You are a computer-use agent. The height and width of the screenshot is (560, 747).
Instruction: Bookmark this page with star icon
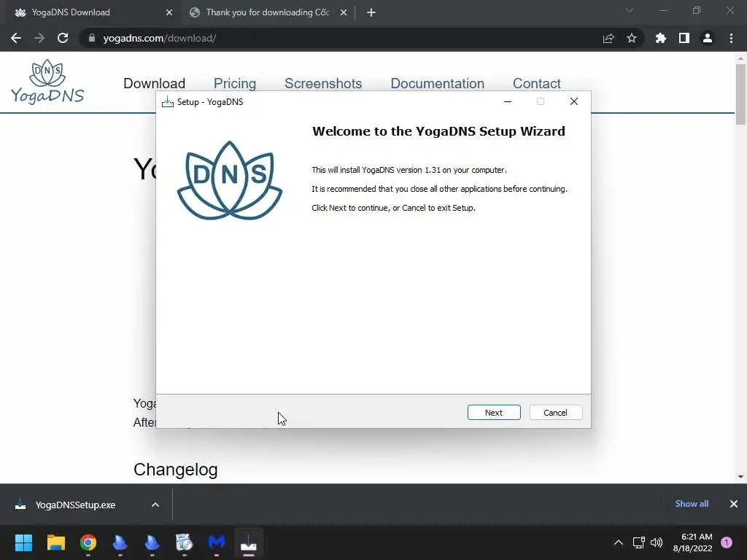(632, 38)
